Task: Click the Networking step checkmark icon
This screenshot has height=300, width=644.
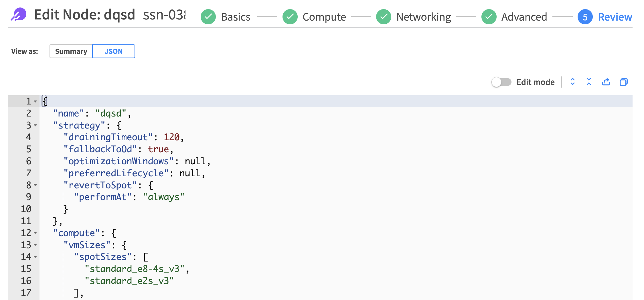Action: (384, 17)
